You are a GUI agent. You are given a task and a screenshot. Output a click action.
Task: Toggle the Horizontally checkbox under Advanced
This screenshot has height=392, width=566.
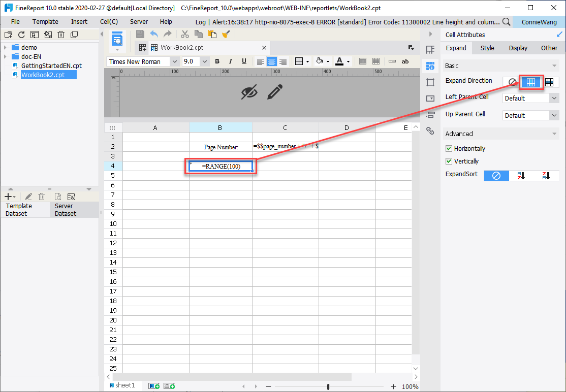tap(449, 148)
